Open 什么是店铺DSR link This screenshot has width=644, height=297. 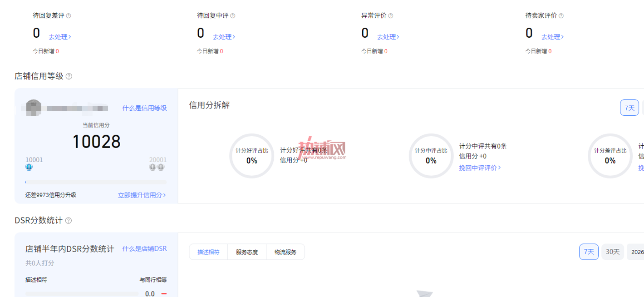144,248
